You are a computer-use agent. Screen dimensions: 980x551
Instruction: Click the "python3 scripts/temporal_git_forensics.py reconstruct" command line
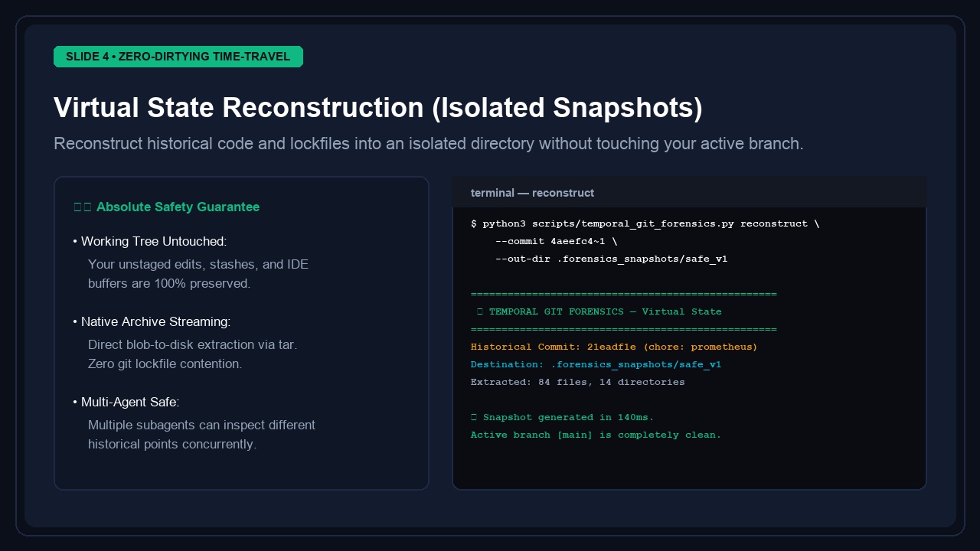click(645, 224)
